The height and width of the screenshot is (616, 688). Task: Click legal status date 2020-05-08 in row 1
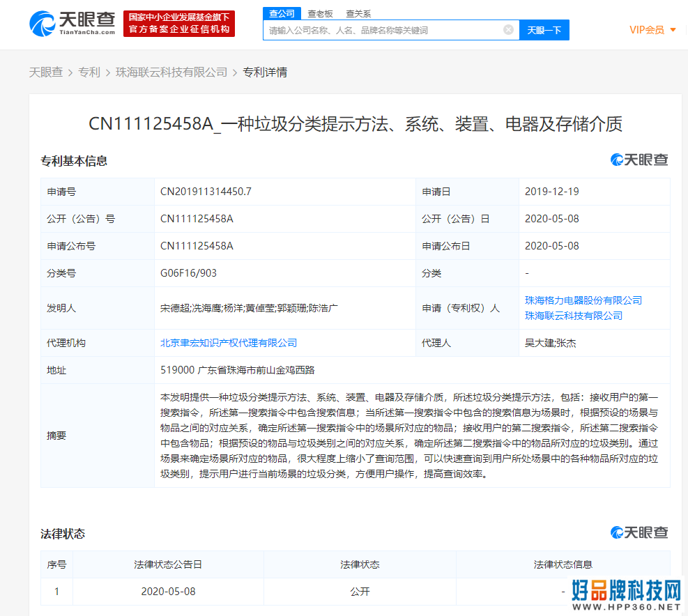coord(168,592)
